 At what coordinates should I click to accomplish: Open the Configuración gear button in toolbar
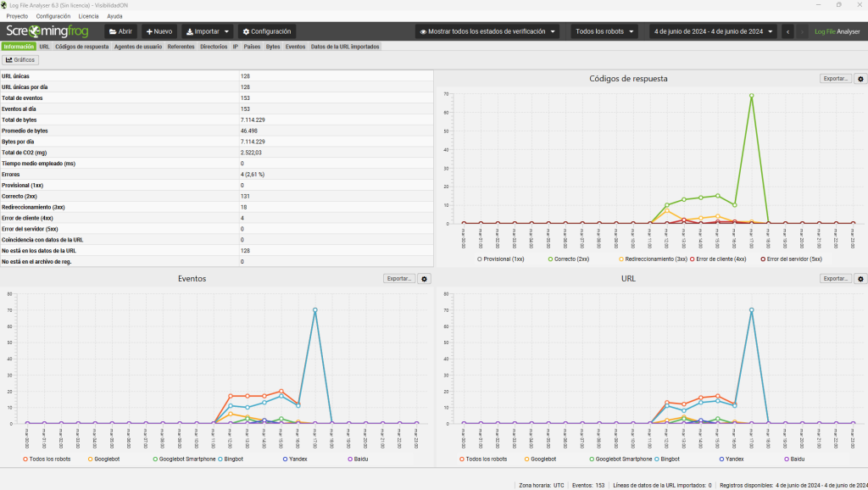pos(267,31)
